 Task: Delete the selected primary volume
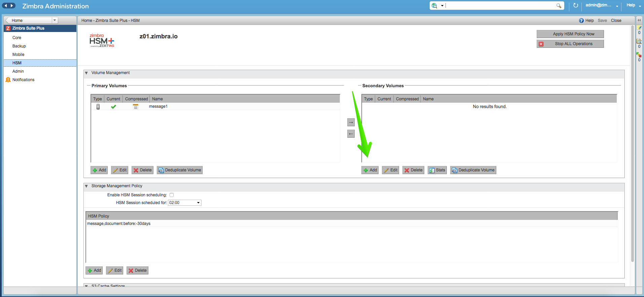click(x=142, y=170)
